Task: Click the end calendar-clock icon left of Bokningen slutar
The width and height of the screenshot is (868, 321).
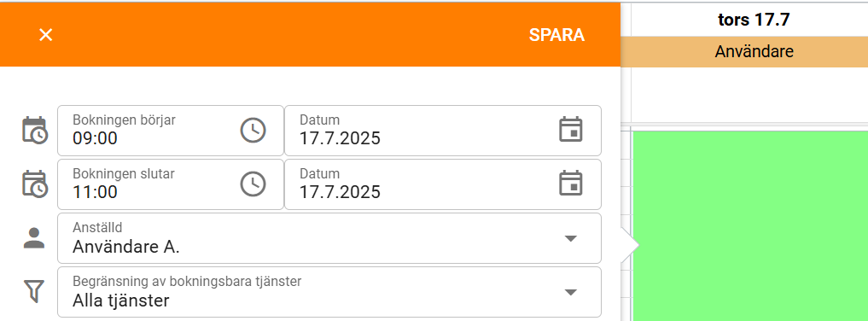Action: coord(35,184)
